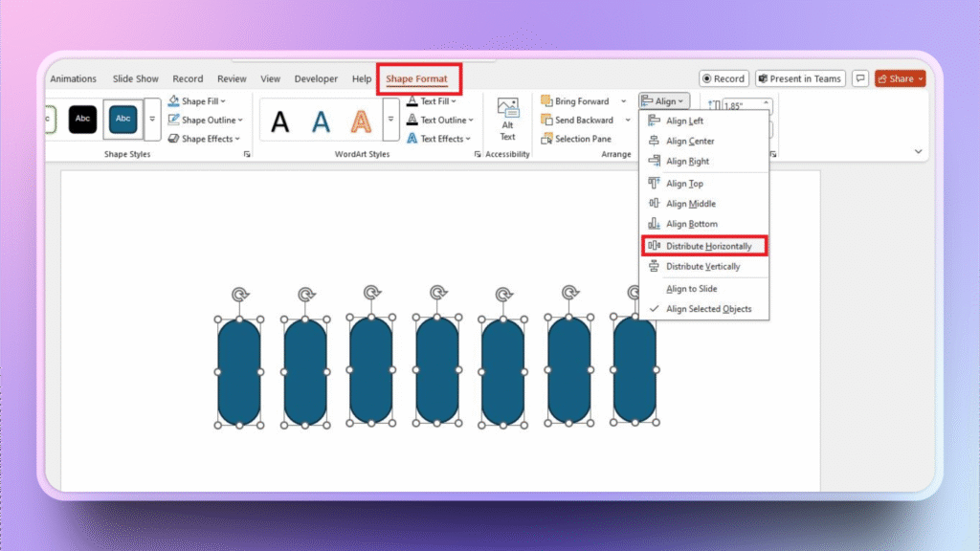Screen dimensions: 980x551
Task: Click the Share button
Action: tap(900, 79)
